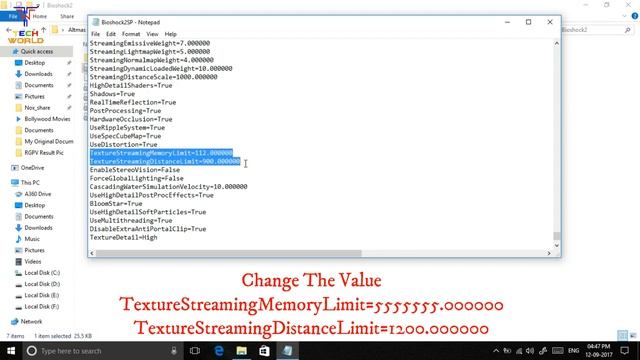
Task: Click the HighDetailShaders=True line
Action: point(131,85)
